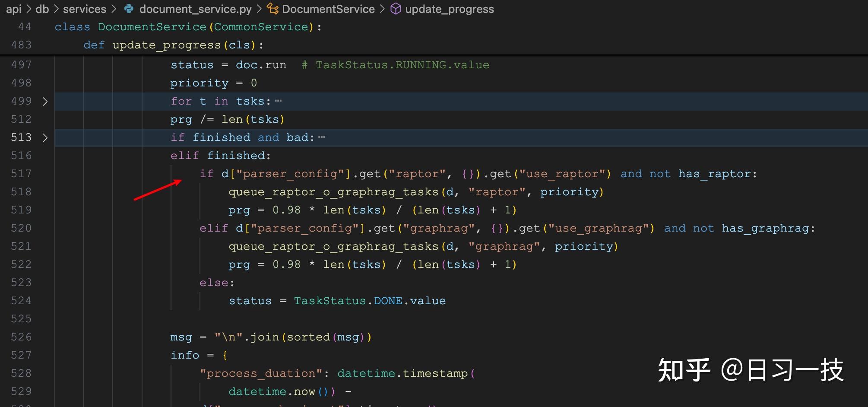This screenshot has width=868, height=407.
Task: Click 'has_graphrag' on line 520
Action: [x=765, y=228]
